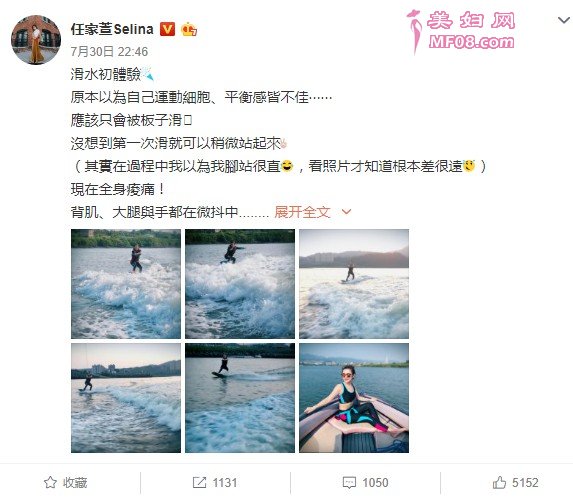Screen dimensions: 573x498
Task: Open the first wakeboarding photo thumbnail
Action: pyautogui.click(x=126, y=284)
